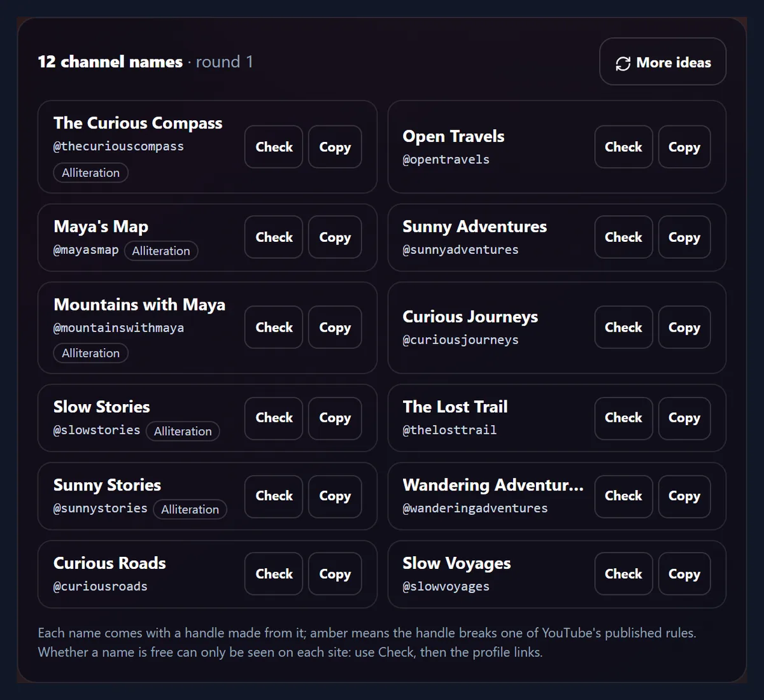Copy The Curious Compass name
The image size is (764, 700).
(335, 147)
